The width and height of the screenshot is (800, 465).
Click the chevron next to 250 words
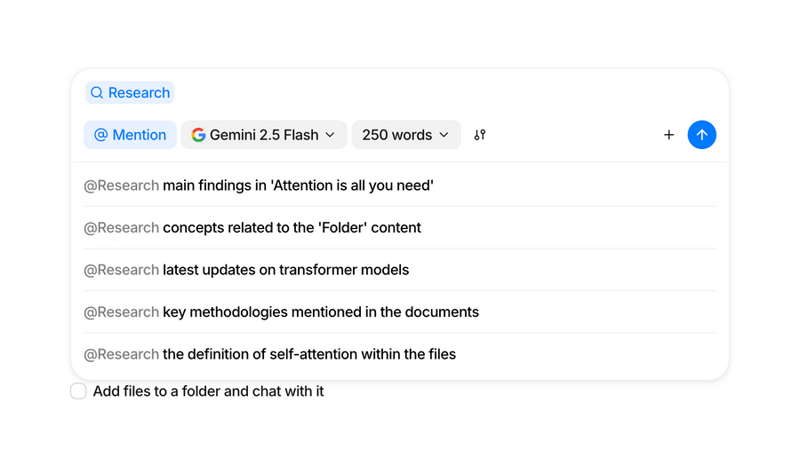pyautogui.click(x=444, y=135)
